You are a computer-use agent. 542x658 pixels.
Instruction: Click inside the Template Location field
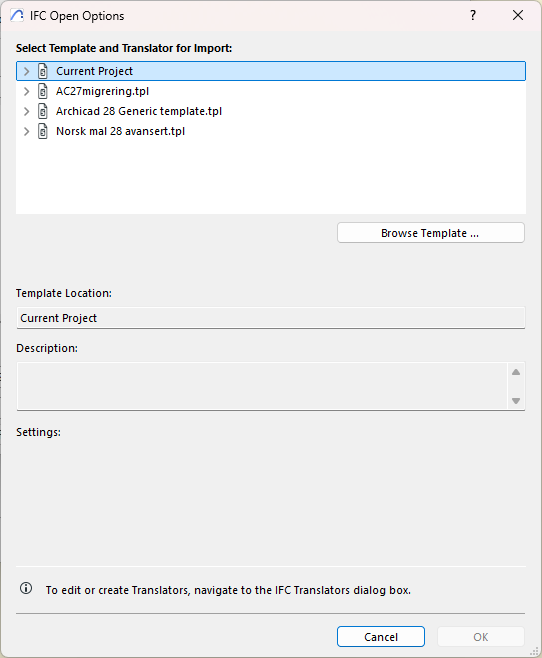point(271,318)
